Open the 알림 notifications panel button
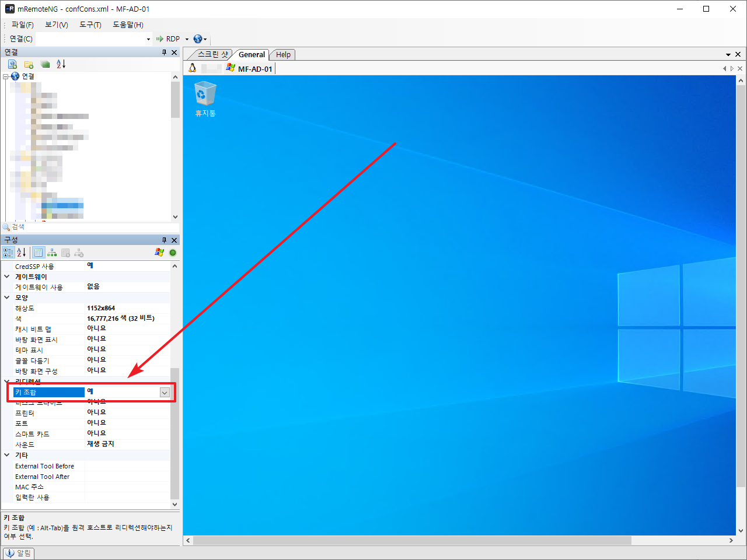The height and width of the screenshot is (560, 747). pyautogui.click(x=19, y=553)
